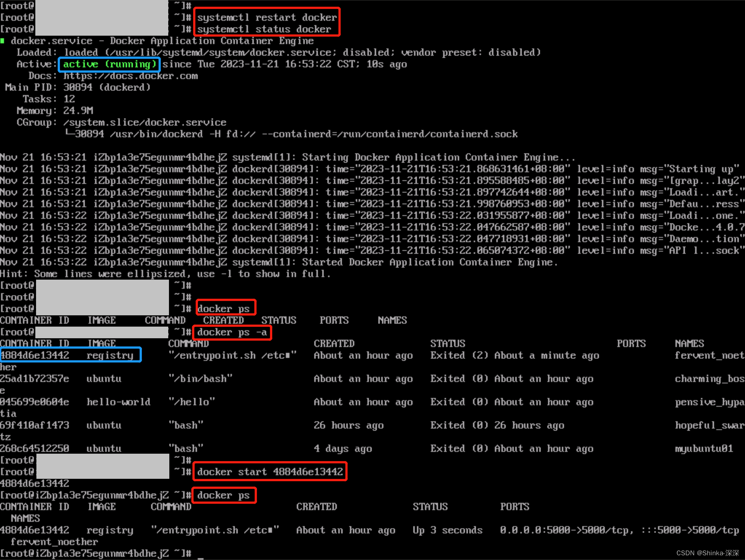Click container ID 045699e0604e
This screenshot has width=745, height=560.
pos(35,402)
